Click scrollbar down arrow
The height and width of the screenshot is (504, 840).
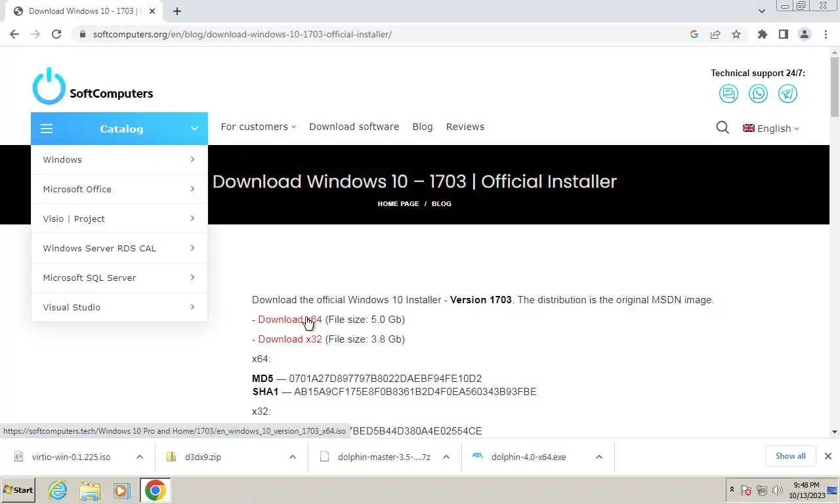[835, 432]
